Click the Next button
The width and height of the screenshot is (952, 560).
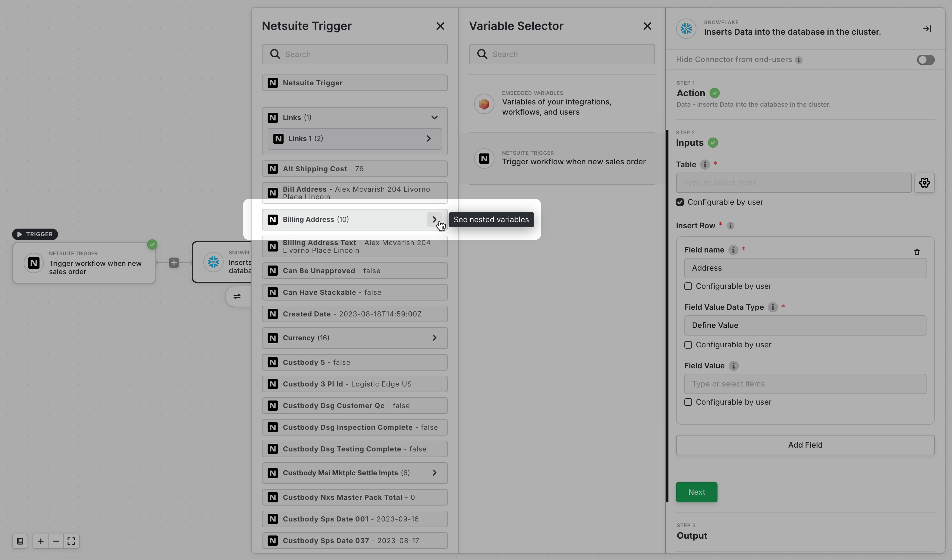tap(696, 492)
